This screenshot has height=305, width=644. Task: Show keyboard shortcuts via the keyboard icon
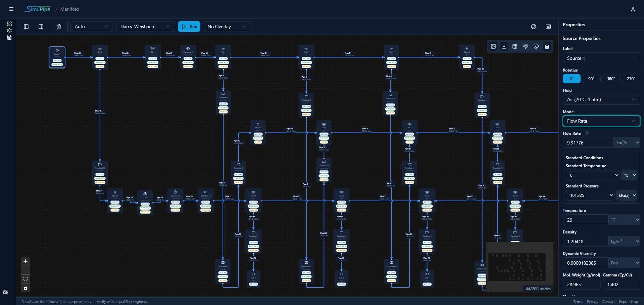[548, 27]
